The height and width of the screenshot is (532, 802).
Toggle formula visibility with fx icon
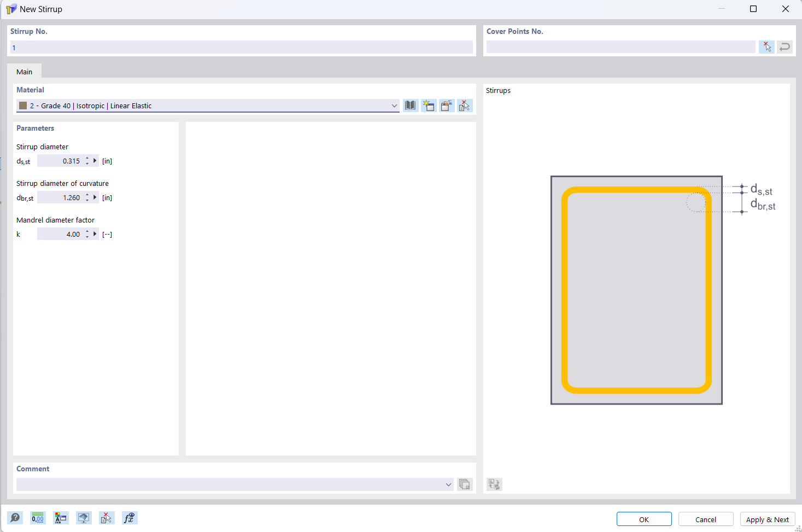(130, 517)
